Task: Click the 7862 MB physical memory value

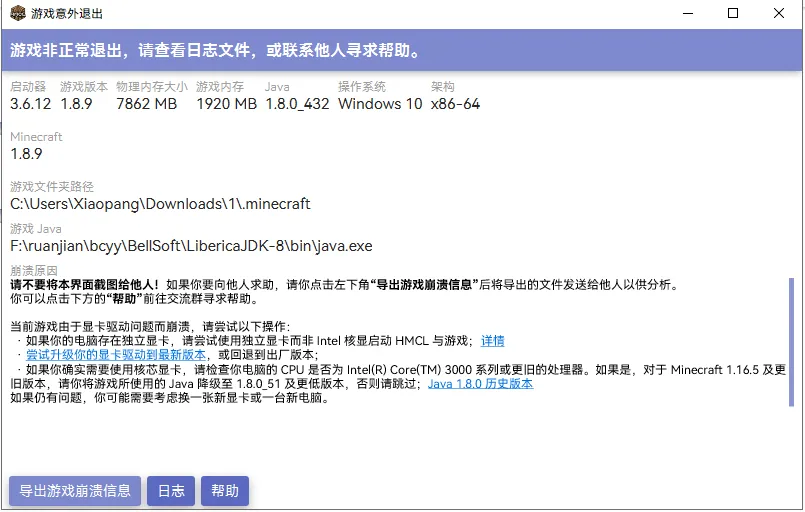Action: (146, 104)
